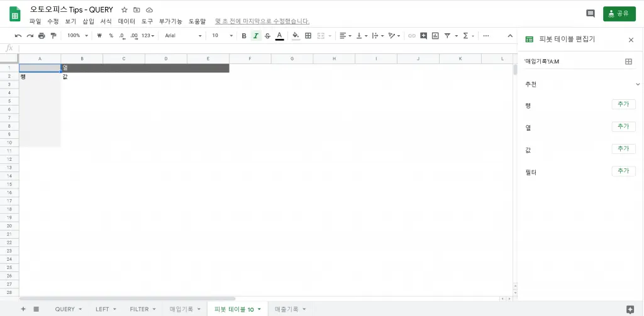Create a filter
The width and height of the screenshot is (644, 316).
(x=447, y=36)
